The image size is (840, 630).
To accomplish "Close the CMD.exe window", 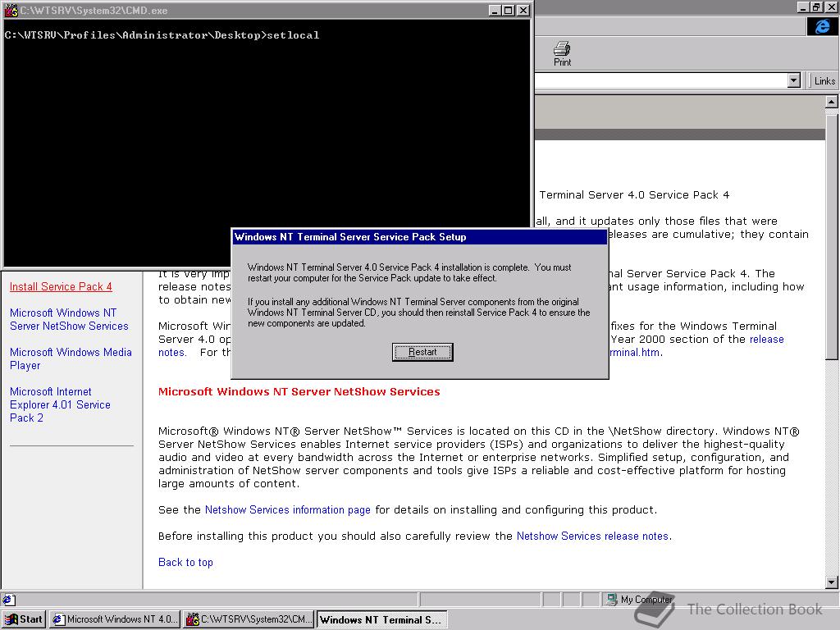I will (x=523, y=10).
